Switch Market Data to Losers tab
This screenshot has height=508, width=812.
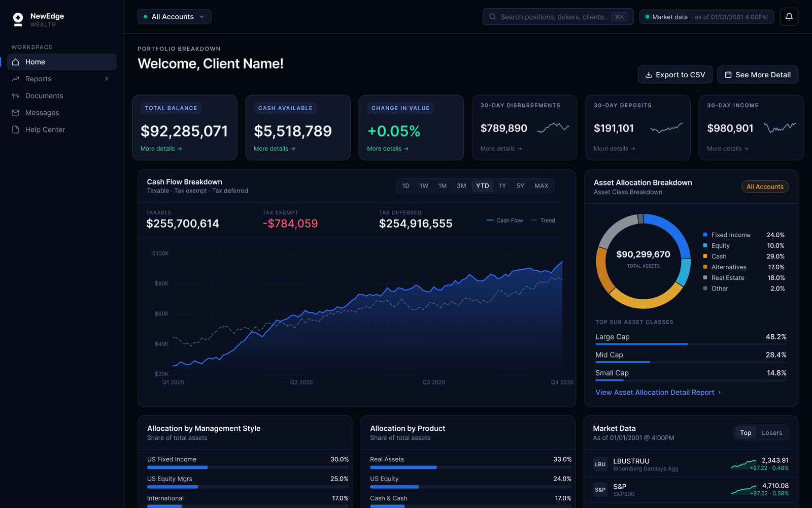coord(772,433)
